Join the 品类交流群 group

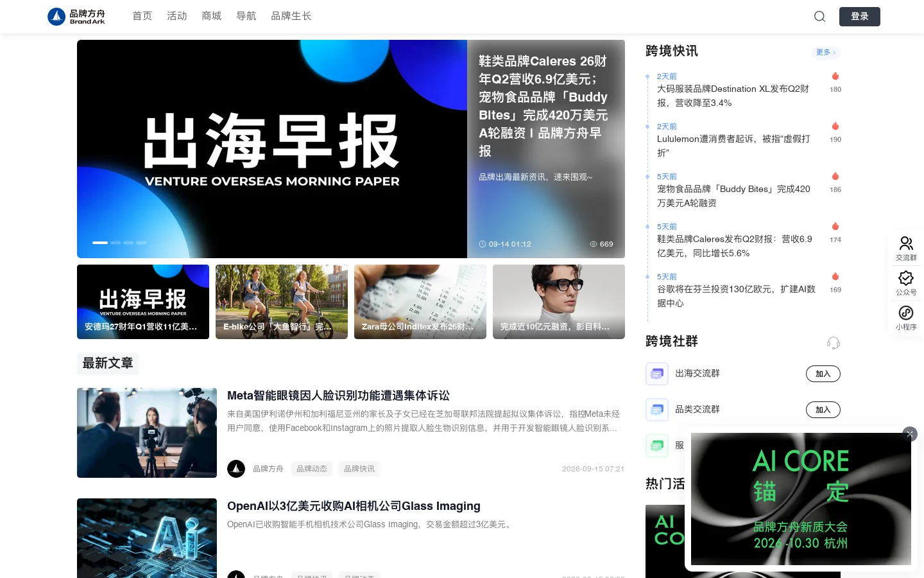pos(823,410)
